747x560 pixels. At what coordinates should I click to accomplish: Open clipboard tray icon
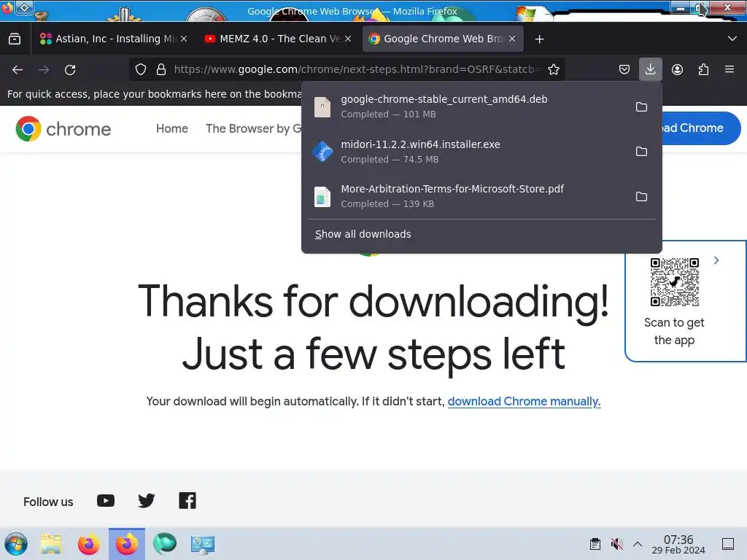click(595, 544)
